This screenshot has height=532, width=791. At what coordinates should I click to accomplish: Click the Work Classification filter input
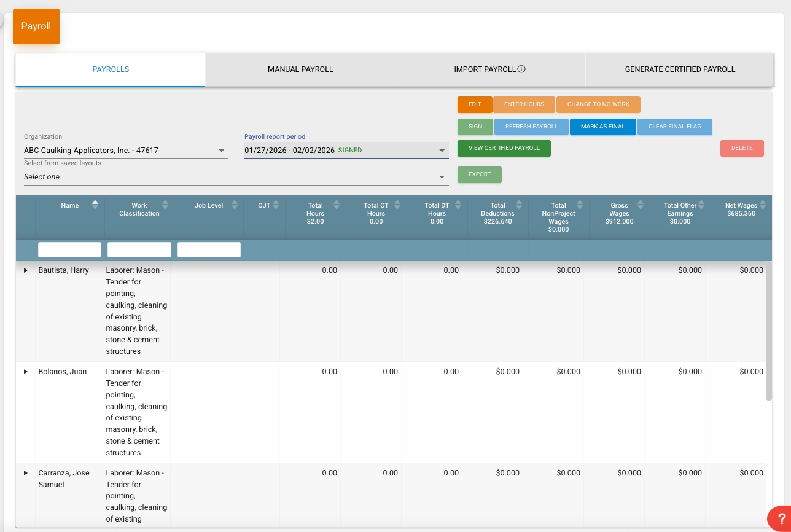139,249
